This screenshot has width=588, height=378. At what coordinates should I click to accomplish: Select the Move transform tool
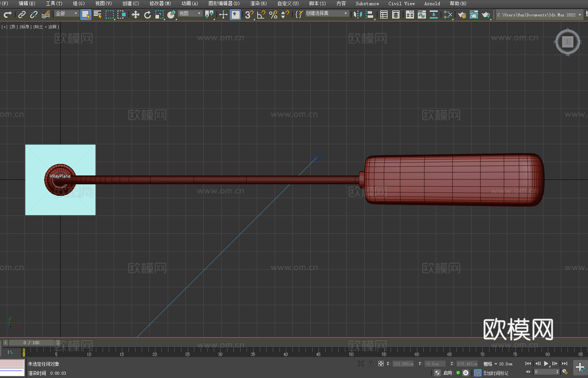click(x=136, y=14)
